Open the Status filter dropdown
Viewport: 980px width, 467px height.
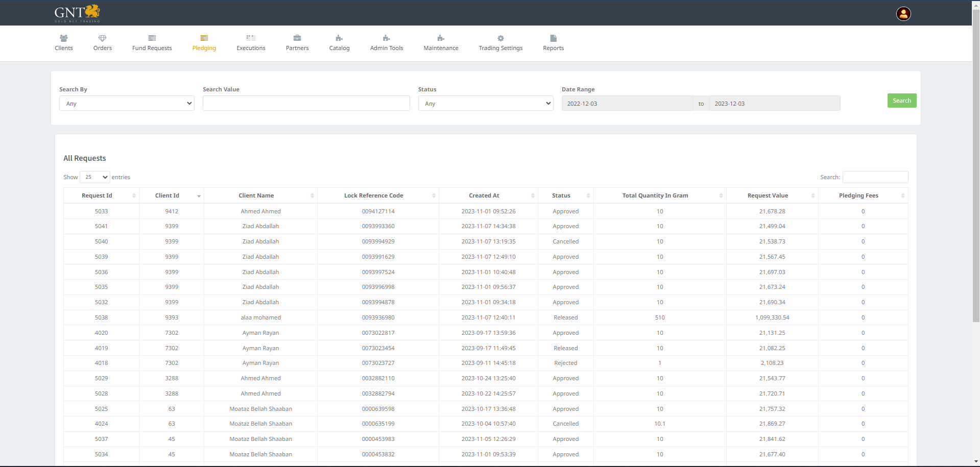click(485, 104)
